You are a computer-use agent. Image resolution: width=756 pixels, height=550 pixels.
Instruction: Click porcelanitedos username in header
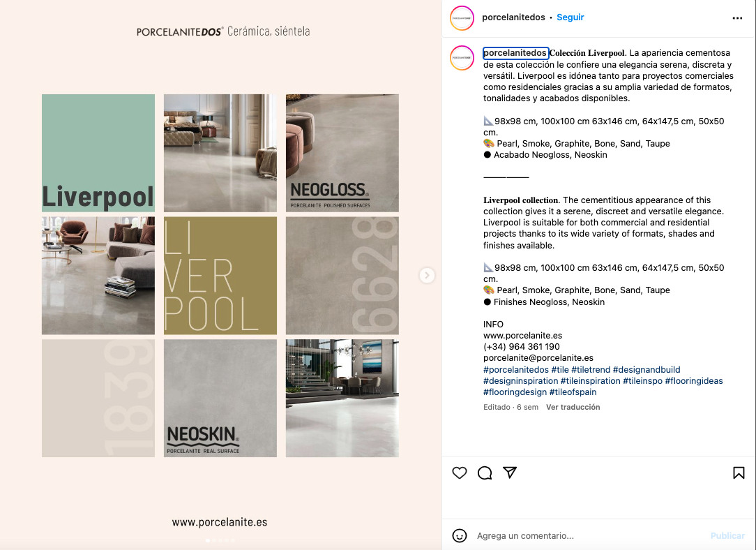pyautogui.click(x=513, y=17)
